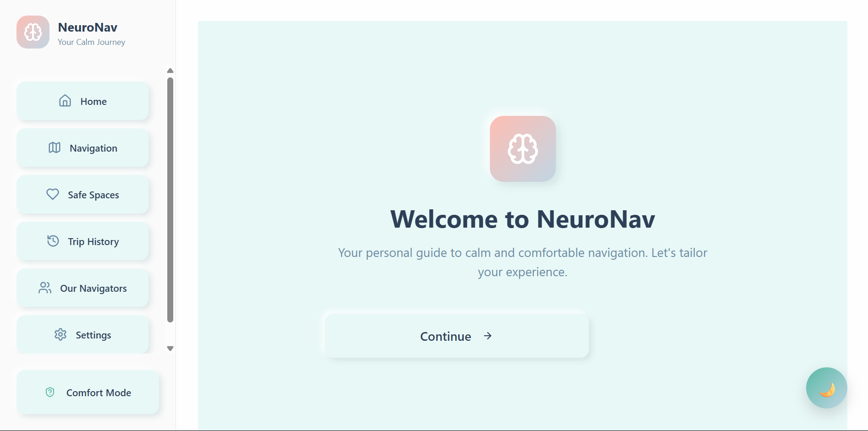Click the large brain icon above welcome heading
The height and width of the screenshot is (431, 868).
pos(523,149)
